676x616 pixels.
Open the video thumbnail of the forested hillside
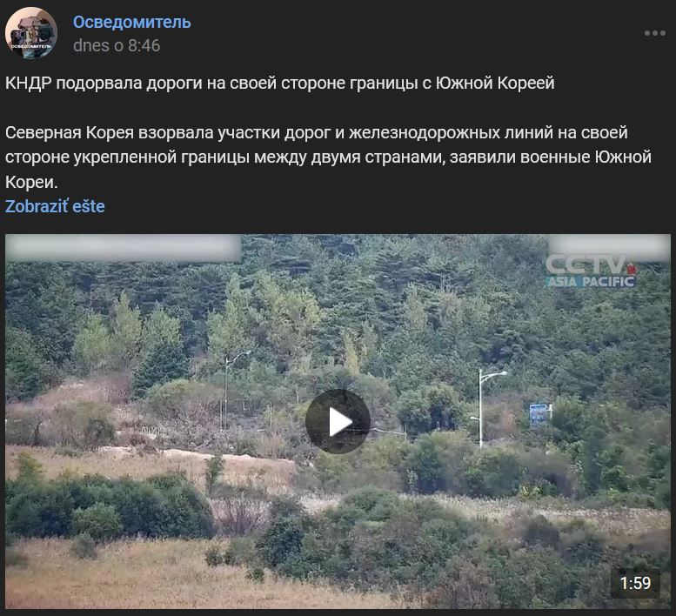click(338, 422)
